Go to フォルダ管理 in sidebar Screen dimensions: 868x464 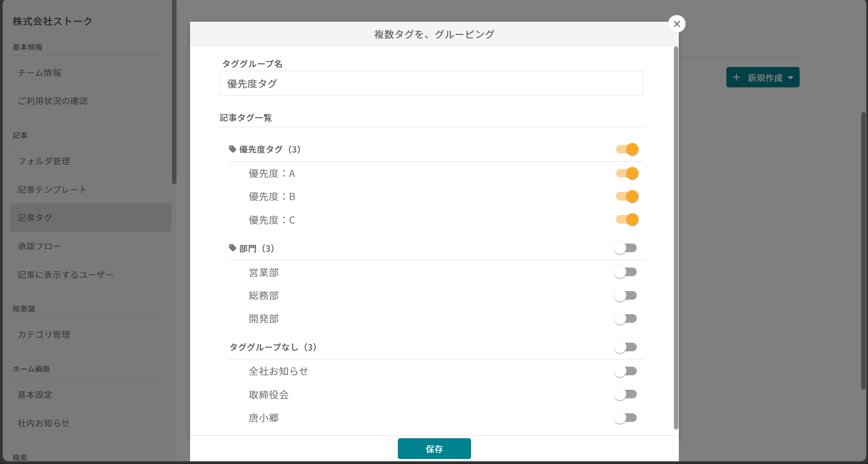point(44,161)
